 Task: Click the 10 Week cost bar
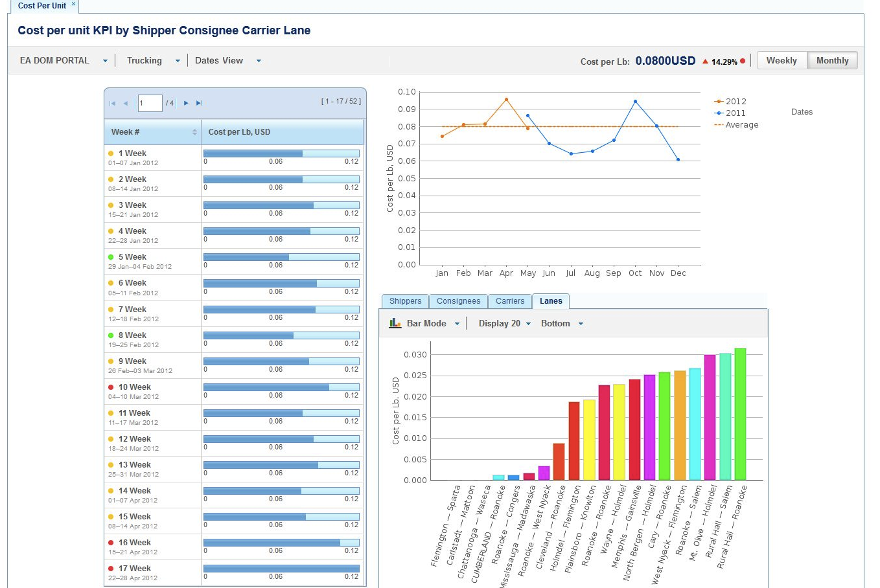tap(281, 387)
